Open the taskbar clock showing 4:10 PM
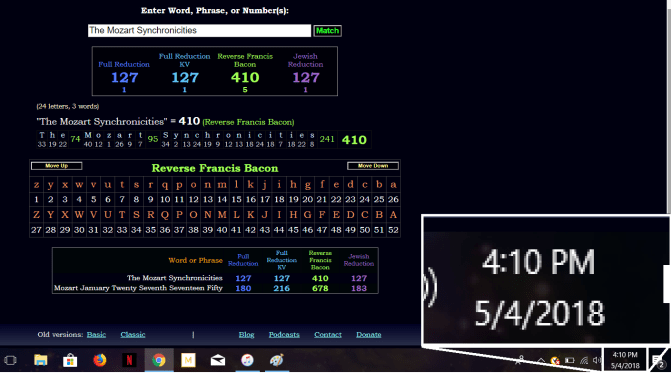This screenshot has width=671, height=373. point(625,360)
